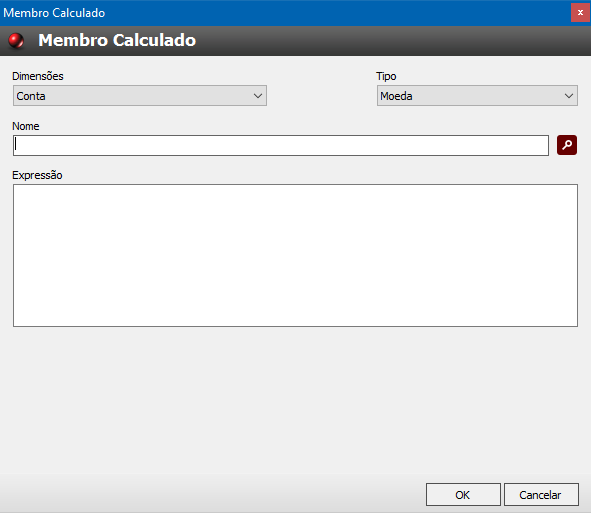Viewport: 591px width, 513px height.
Task: Click empty panel area below Expressão box
Action: (x=296, y=400)
